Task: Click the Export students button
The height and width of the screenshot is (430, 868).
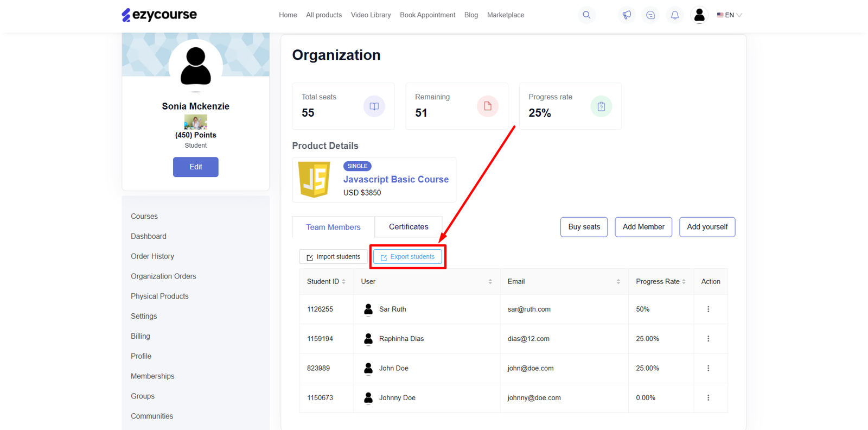Action: tap(407, 257)
